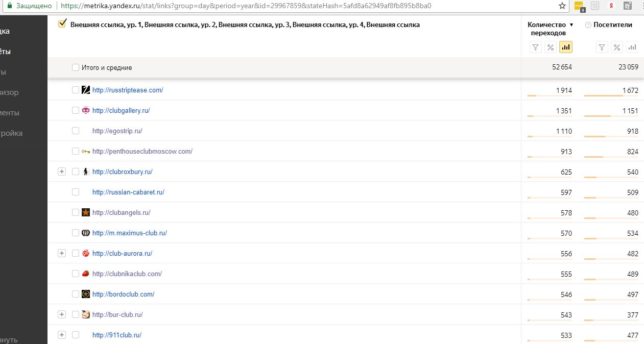Visit the http://russian-cabaret.ru/ link

[128, 192]
